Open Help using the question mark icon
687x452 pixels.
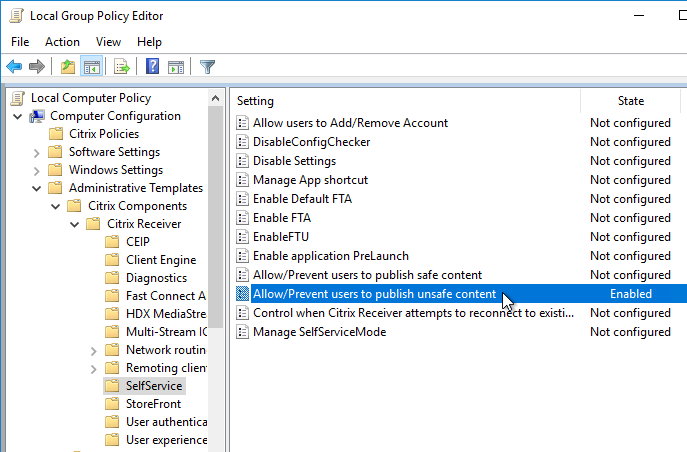152,67
